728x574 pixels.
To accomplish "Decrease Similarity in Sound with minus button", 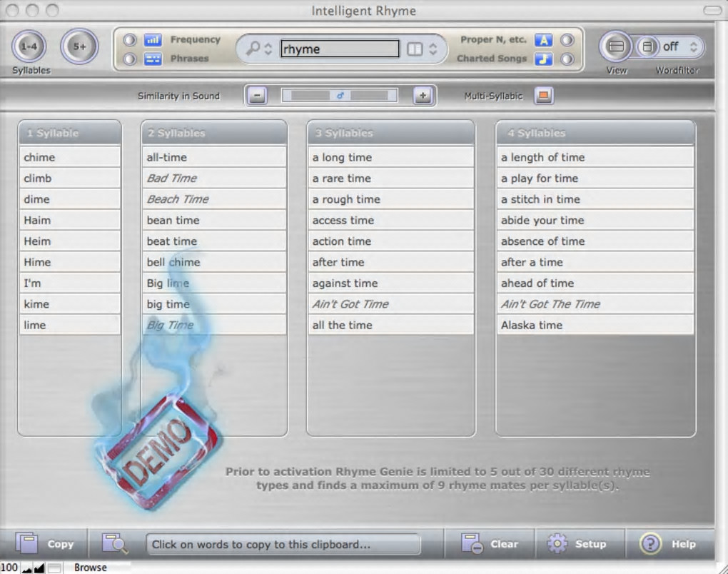I will coord(257,96).
